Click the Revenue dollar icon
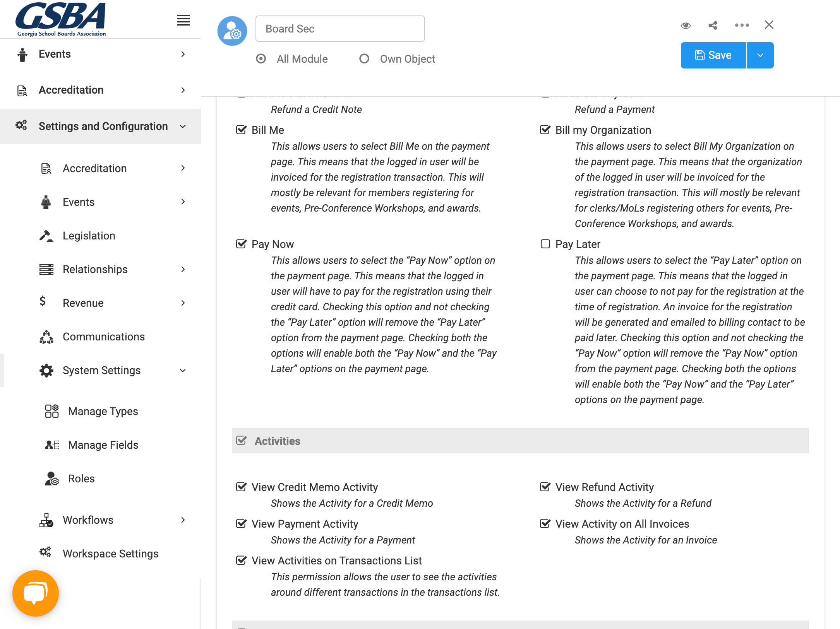Image resolution: width=840 pixels, height=629 pixels. [x=43, y=301]
